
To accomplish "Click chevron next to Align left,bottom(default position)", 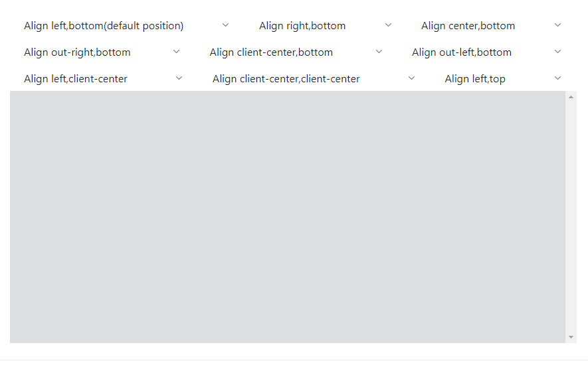I will pos(225,25).
